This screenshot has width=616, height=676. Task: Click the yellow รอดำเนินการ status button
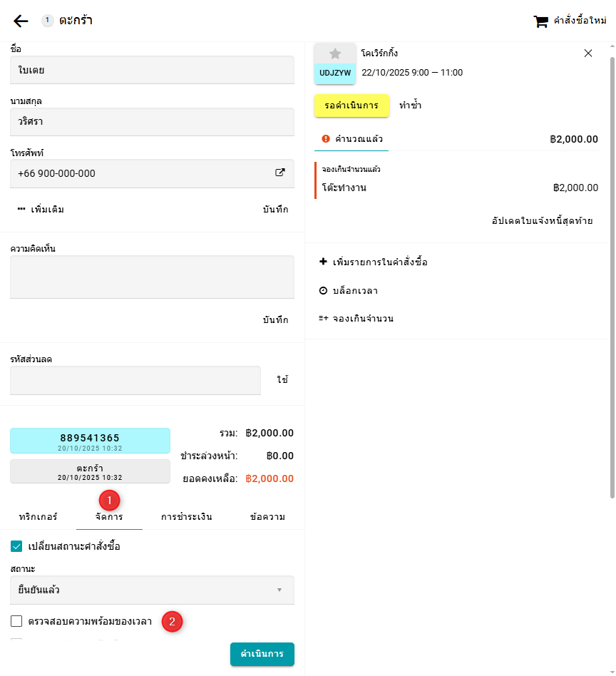click(351, 106)
